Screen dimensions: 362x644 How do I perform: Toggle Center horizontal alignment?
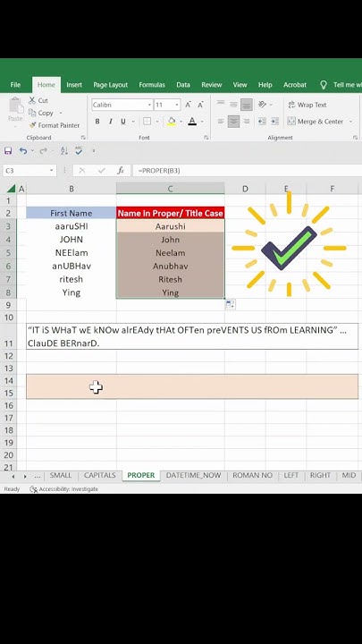tap(233, 121)
